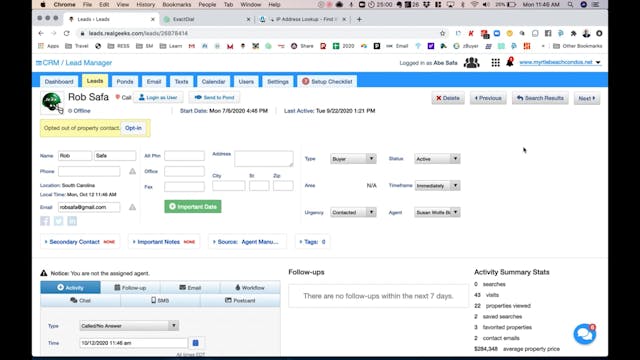Open lead's LinkedIn profile icon
The height and width of the screenshot is (360, 640).
click(x=72, y=221)
